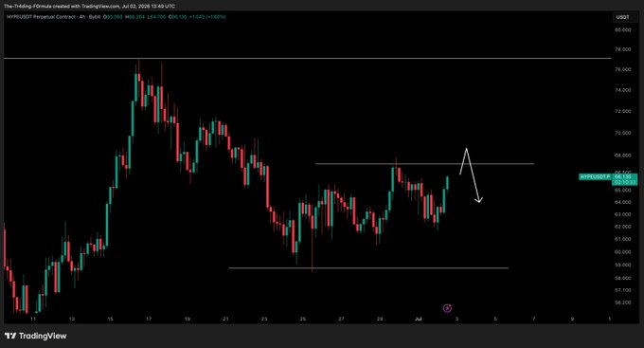
Task: Select the horizontal line near 67.000
Action: pos(424,164)
